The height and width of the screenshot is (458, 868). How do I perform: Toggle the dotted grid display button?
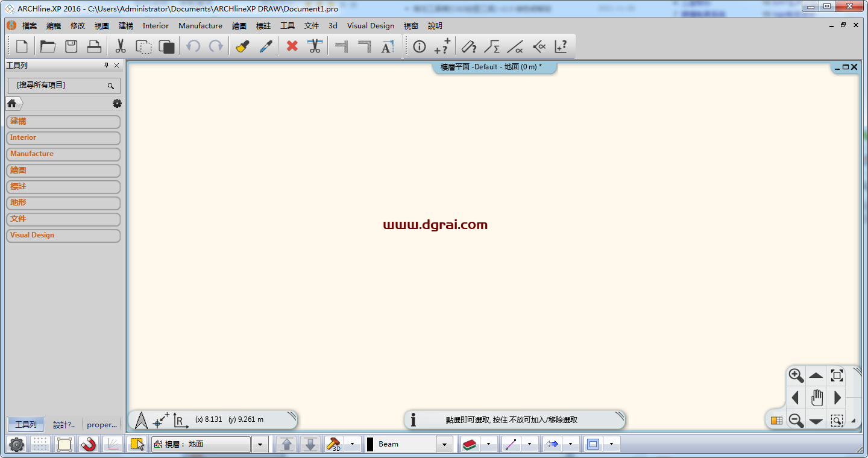click(40, 444)
